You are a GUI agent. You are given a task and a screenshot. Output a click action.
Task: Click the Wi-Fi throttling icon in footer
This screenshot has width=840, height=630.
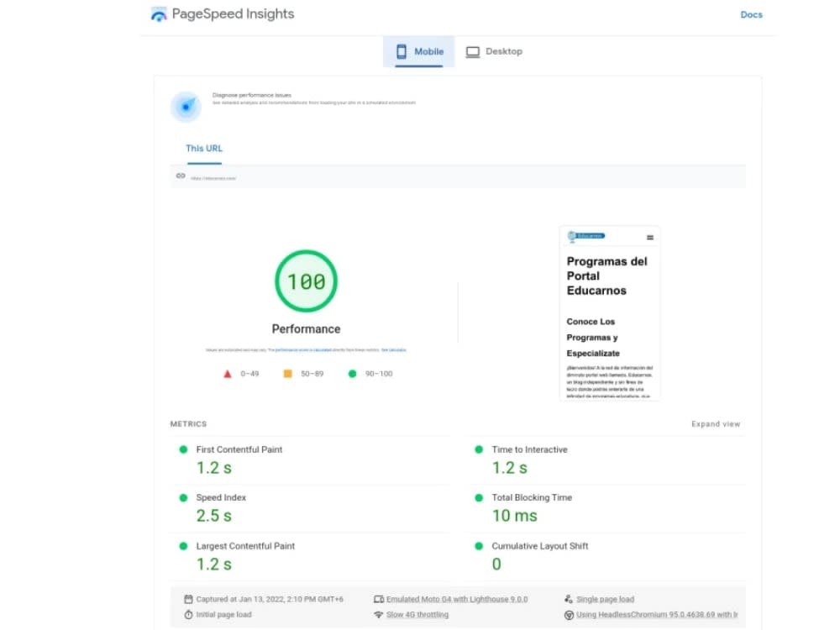click(381, 614)
